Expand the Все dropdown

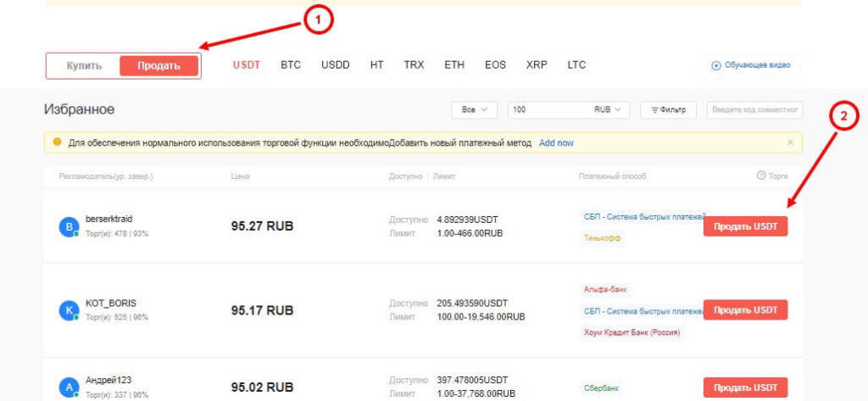tap(475, 110)
